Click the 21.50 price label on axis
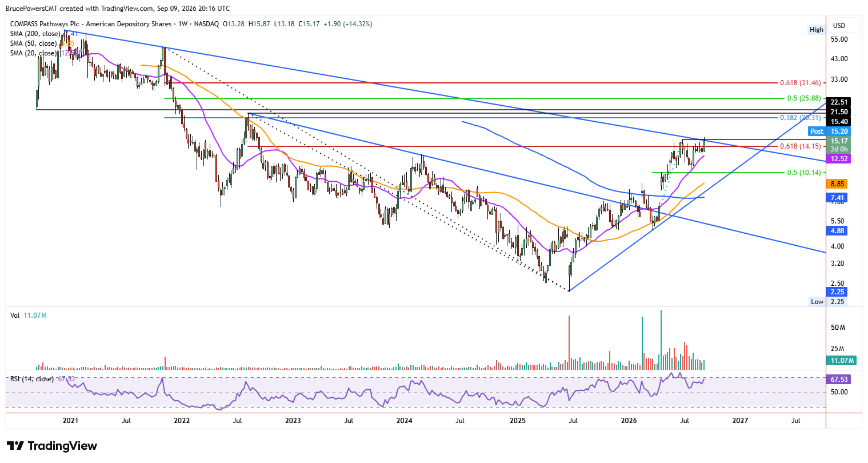Viewport: 868px width, 463px height. 839,112
